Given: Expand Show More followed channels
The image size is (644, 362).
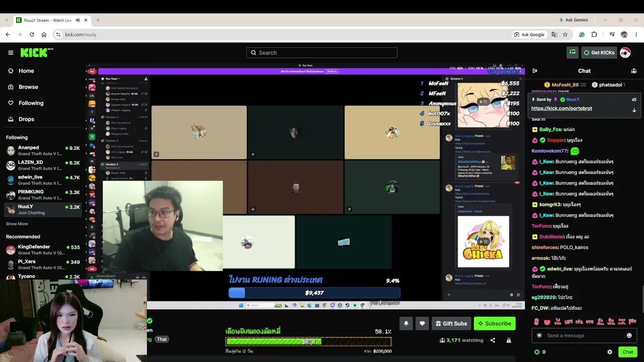Looking at the screenshot, I should [x=17, y=224].
